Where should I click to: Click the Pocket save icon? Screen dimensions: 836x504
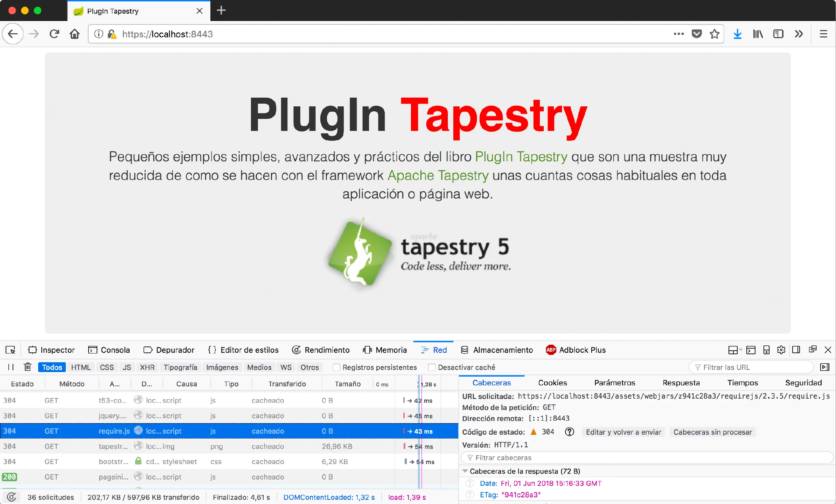pos(697,34)
